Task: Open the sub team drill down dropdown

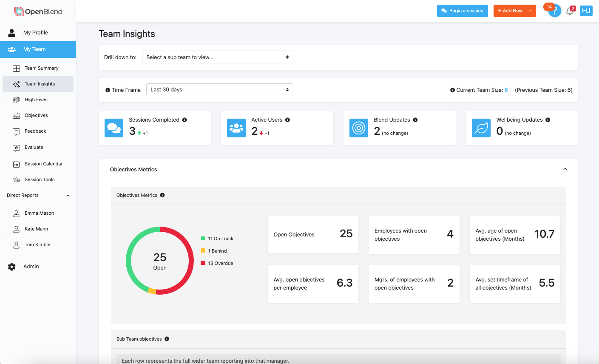Action: tap(218, 57)
